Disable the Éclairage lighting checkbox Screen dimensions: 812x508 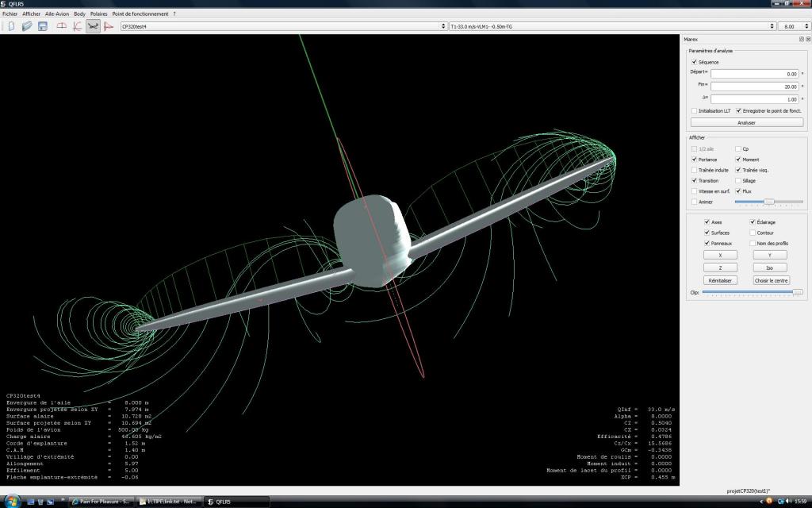pyautogui.click(x=753, y=222)
